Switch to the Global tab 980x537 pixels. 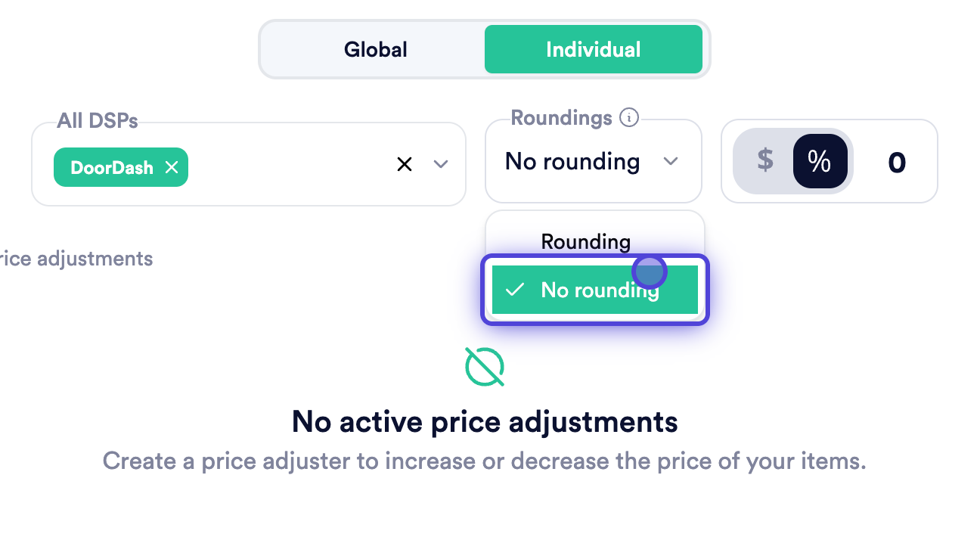tap(375, 50)
